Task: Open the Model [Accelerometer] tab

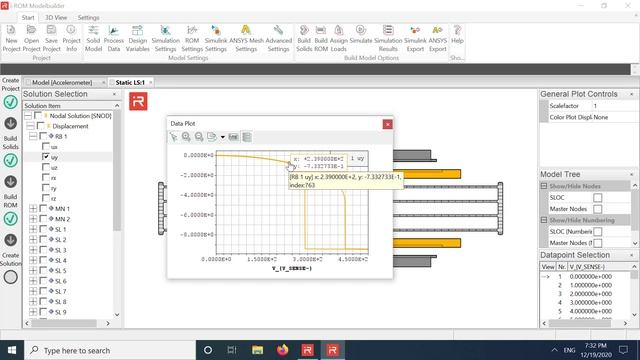Action: 62,82
